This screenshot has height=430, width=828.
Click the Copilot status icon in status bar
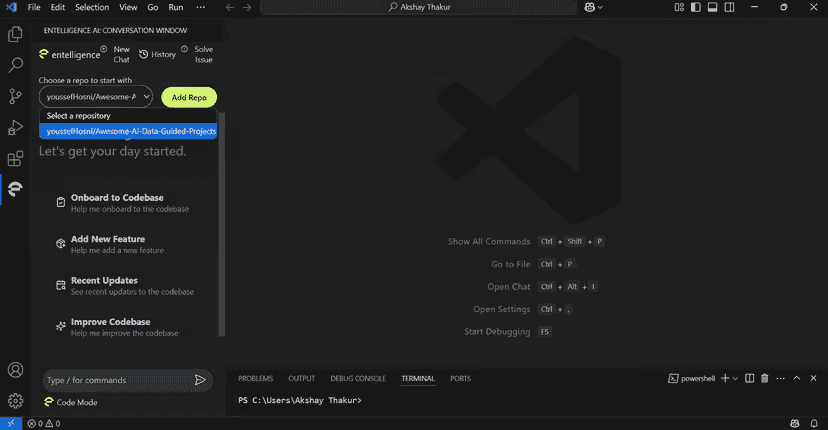point(795,424)
